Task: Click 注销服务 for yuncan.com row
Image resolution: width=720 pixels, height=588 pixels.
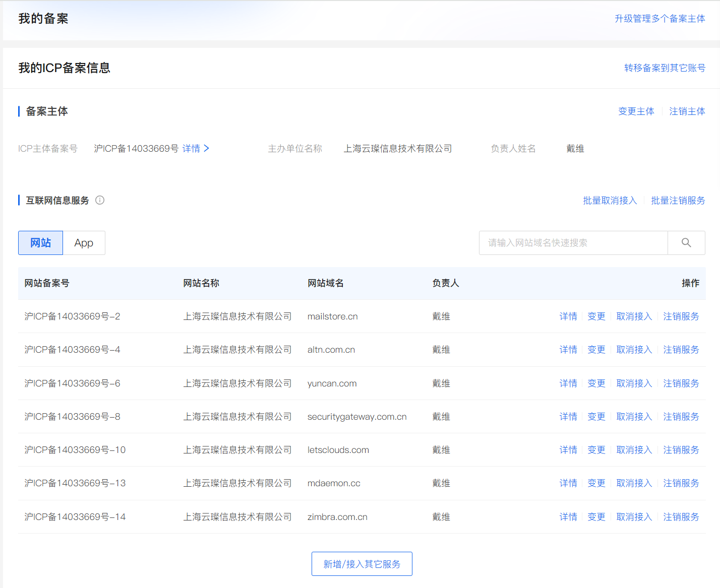Action: tap(681, 383)
